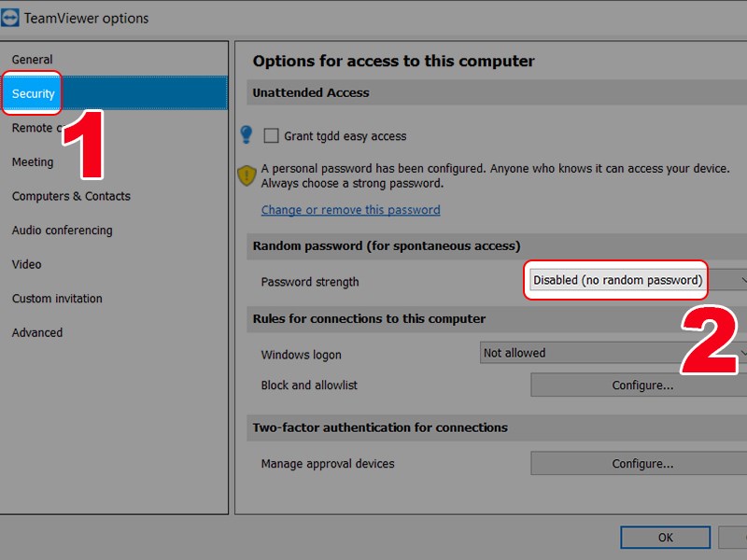Click Rules for connections section header
The width and height of the screenshot is (747, 560).
click(497, 319)
